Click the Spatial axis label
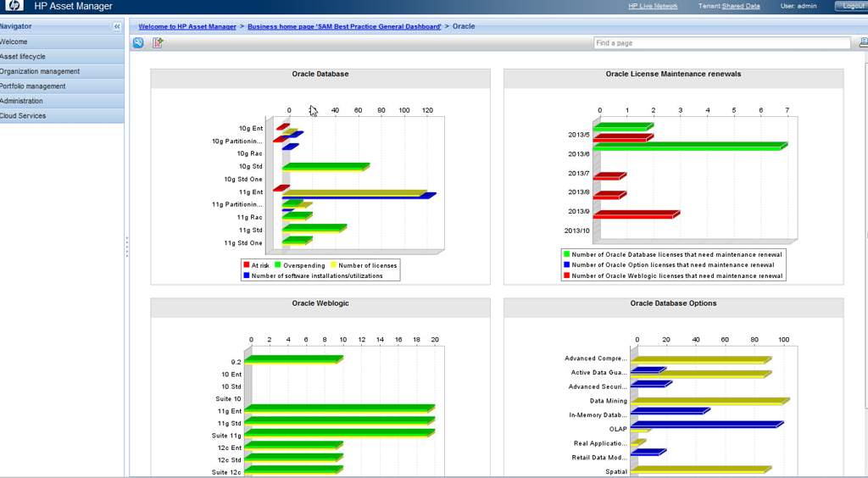 point(616,472)
